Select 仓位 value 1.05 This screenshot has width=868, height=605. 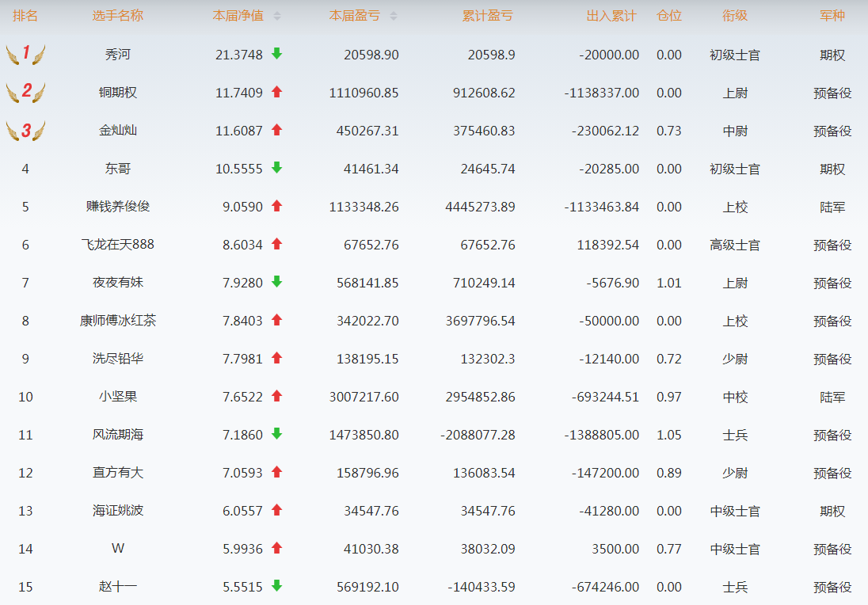pos(668,435)
